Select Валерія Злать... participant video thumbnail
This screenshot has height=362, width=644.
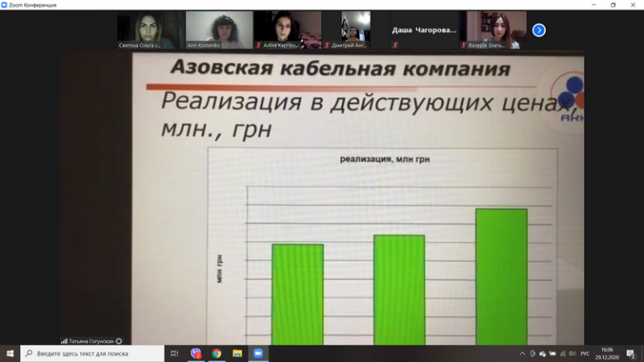pyautogui.click(x=493, y=30)
